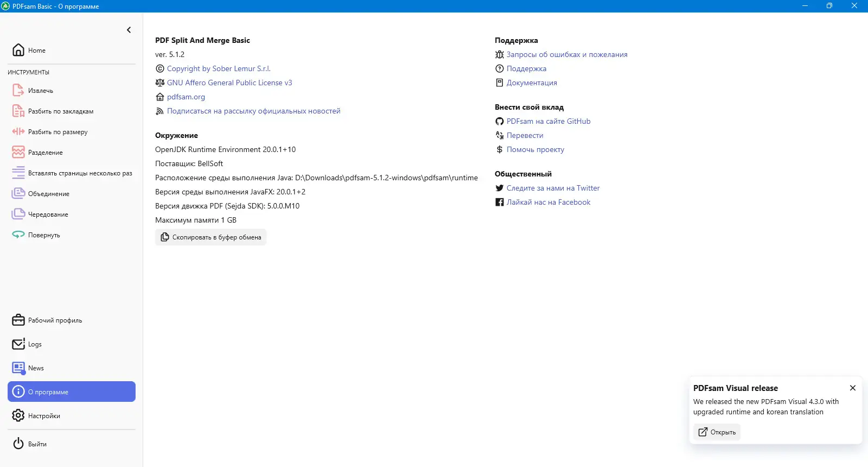Click the Максимум памяти 1 GB line

[196, 220]
